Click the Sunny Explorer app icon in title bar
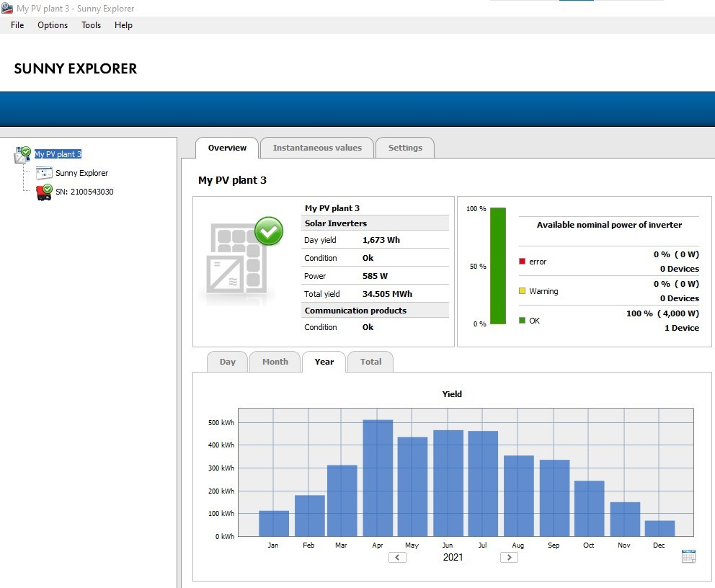Viewport: 715px width, 588px height. point(6,8)
